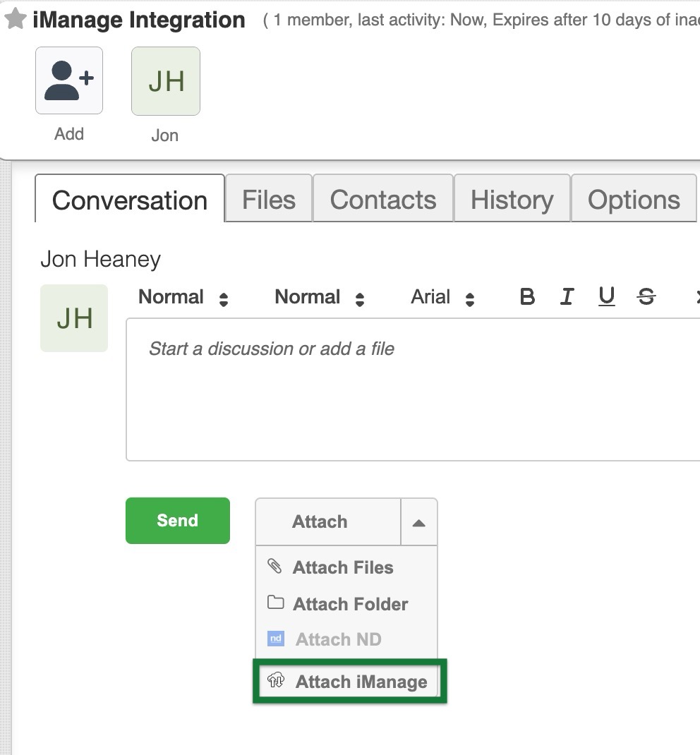The image size is (700, 755).
Task: Open the Contacts tab
Action: click(x=382, y=200)
